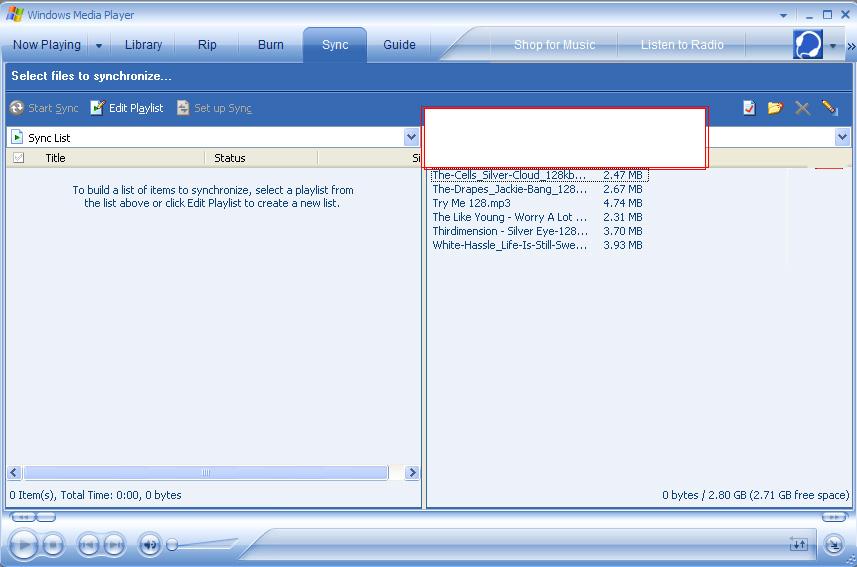Mute the sound with the speaker button
This screenshot has width=857, height=567.
click(x=150, y=545)
